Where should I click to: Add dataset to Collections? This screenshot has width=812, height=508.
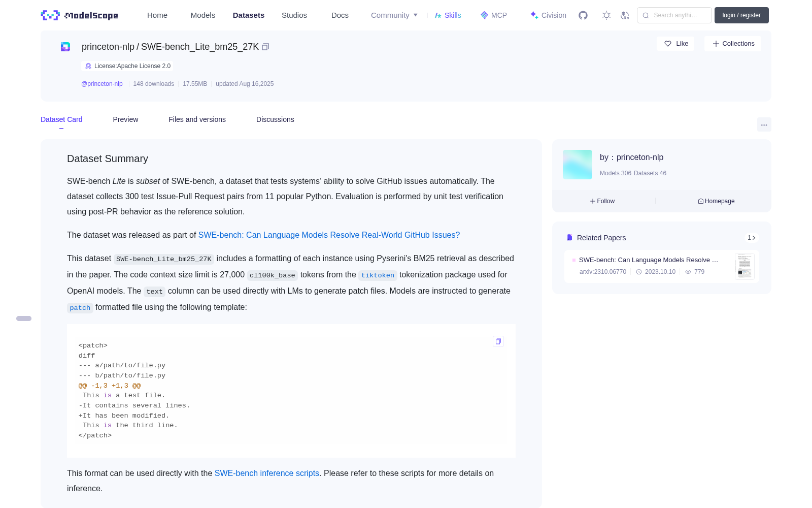(733, 44)
